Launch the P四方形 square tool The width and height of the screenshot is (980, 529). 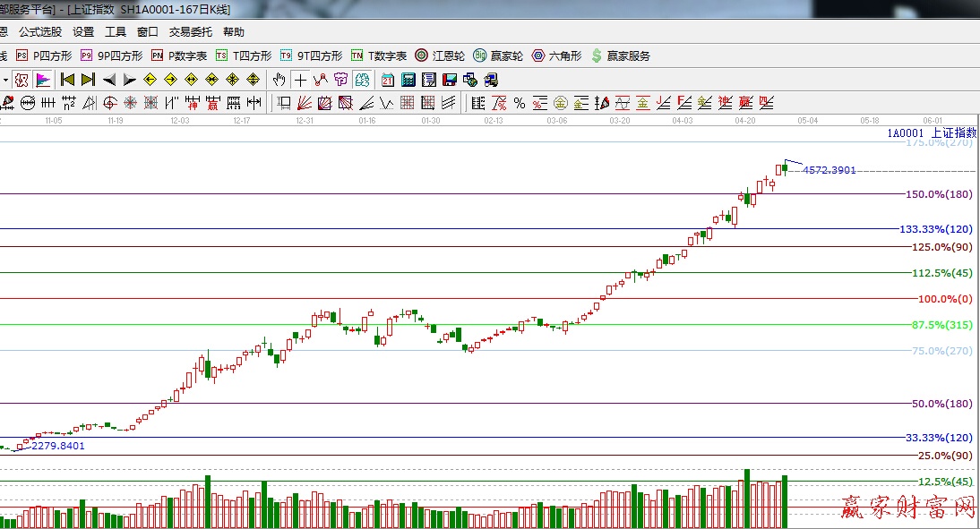[47, 55]
